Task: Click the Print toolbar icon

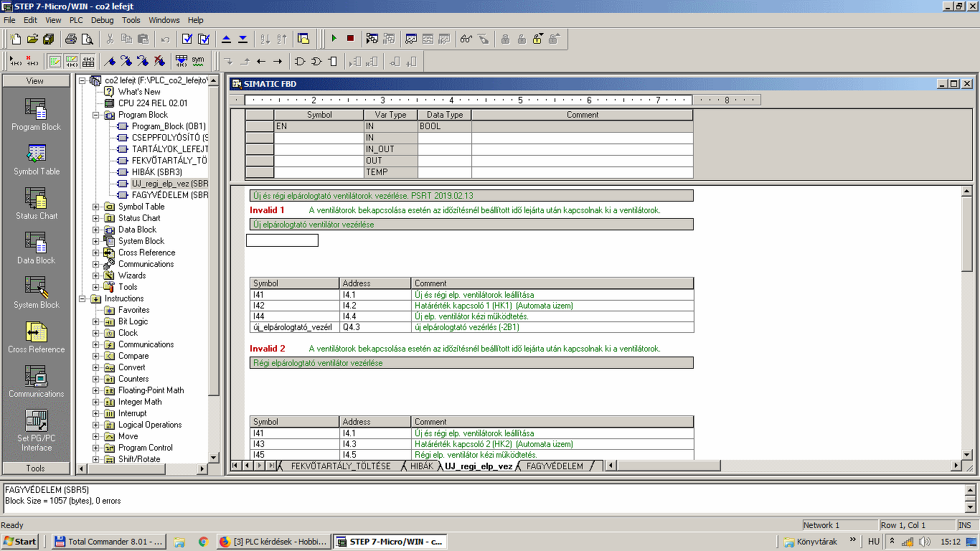Action: click(x=71, y=39)
